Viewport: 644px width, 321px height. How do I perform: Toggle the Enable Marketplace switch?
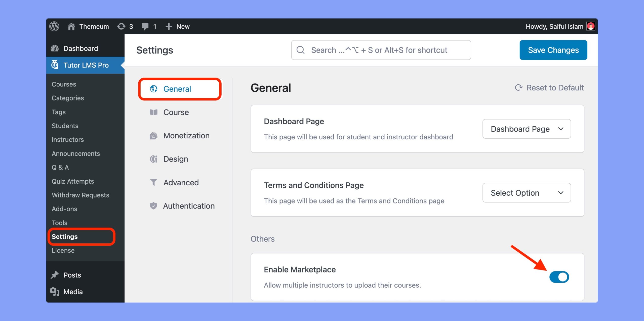[x=559, y=277]
